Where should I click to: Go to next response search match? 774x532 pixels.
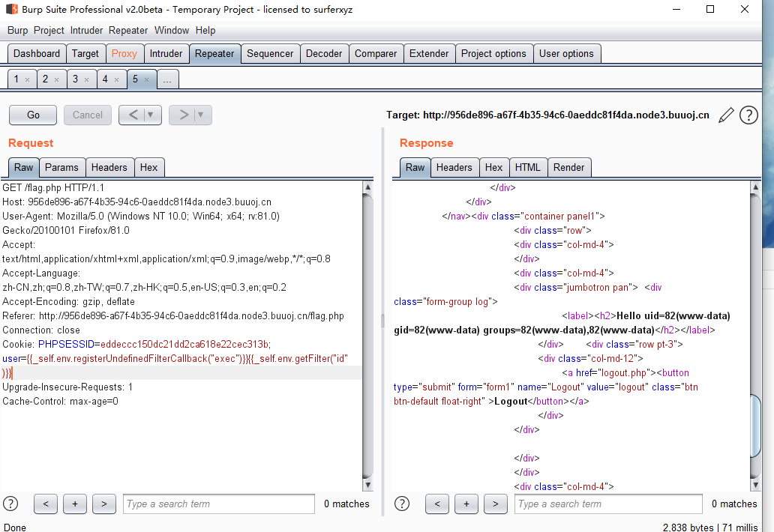(x=496, y=504)
